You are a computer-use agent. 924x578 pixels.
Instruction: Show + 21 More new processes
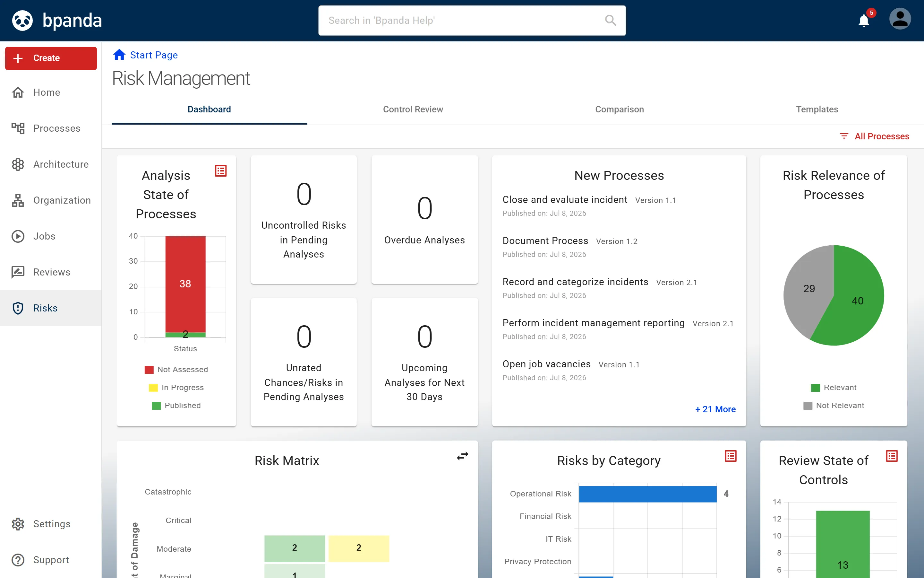[715, 409]
